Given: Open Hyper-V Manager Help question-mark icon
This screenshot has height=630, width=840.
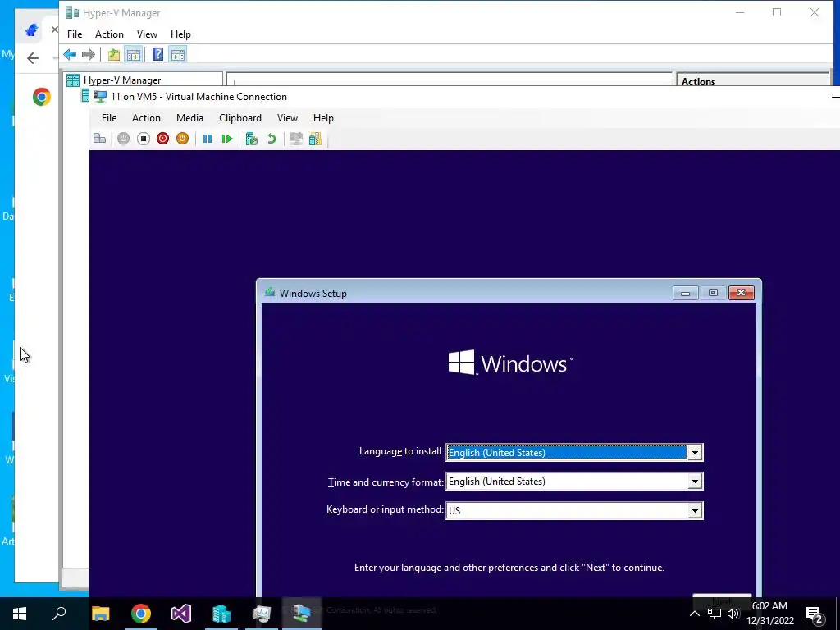Looking at the screenshot, I should pyautogui.click(x=157, y=54).
